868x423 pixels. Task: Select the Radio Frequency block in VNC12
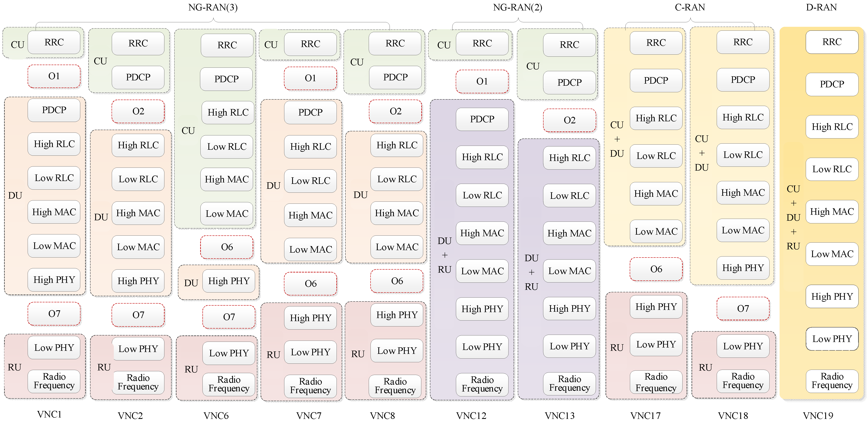482,384
